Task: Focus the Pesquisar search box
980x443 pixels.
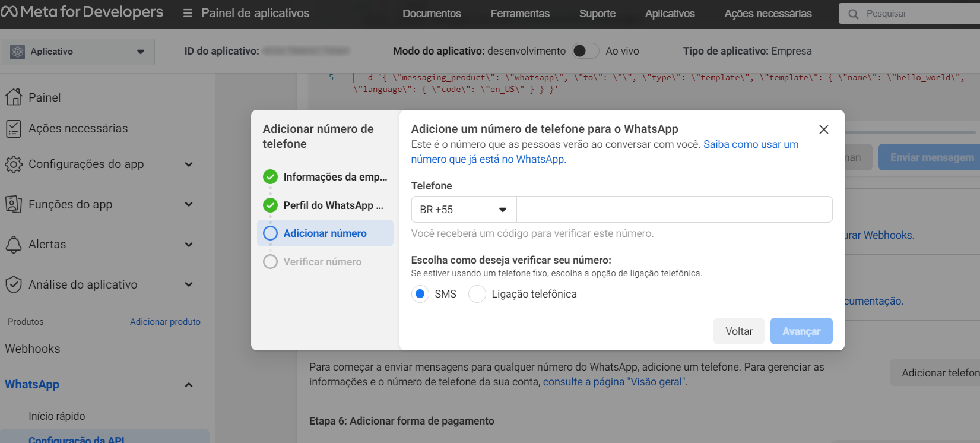Action: [x=909, y=14]
